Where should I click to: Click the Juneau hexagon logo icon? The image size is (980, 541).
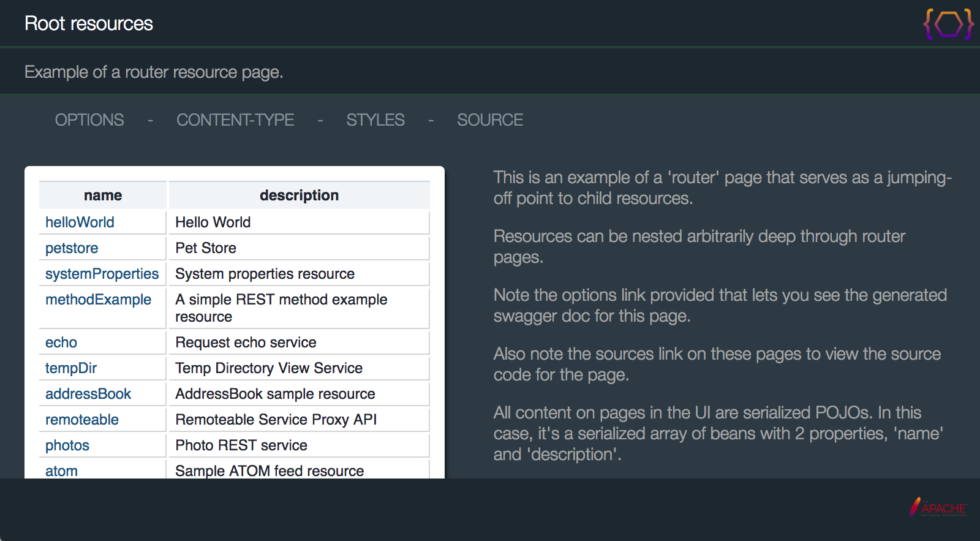click(948, 25)
